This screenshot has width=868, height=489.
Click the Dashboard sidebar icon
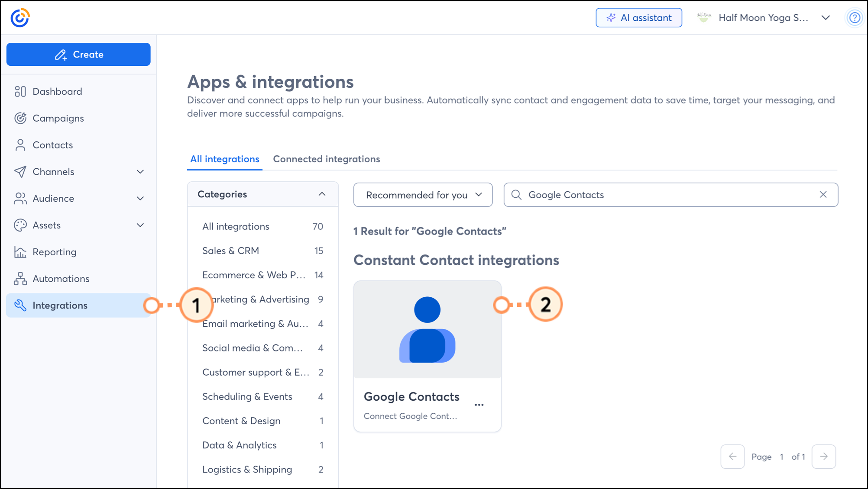(x=20, y=91)
